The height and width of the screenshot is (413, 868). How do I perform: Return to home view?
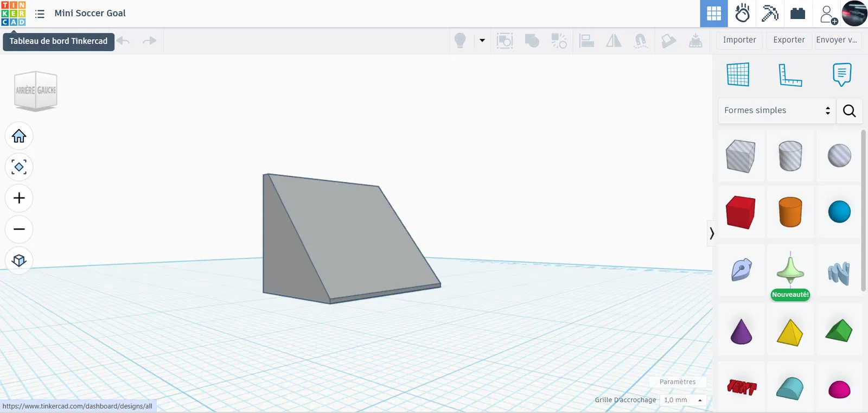coord(19,136)
